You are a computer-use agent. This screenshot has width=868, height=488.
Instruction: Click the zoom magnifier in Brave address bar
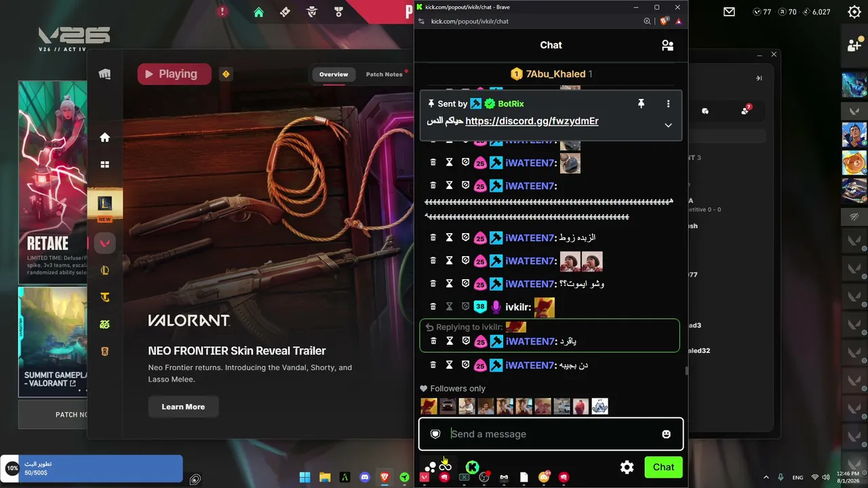[x=647, y=21]
